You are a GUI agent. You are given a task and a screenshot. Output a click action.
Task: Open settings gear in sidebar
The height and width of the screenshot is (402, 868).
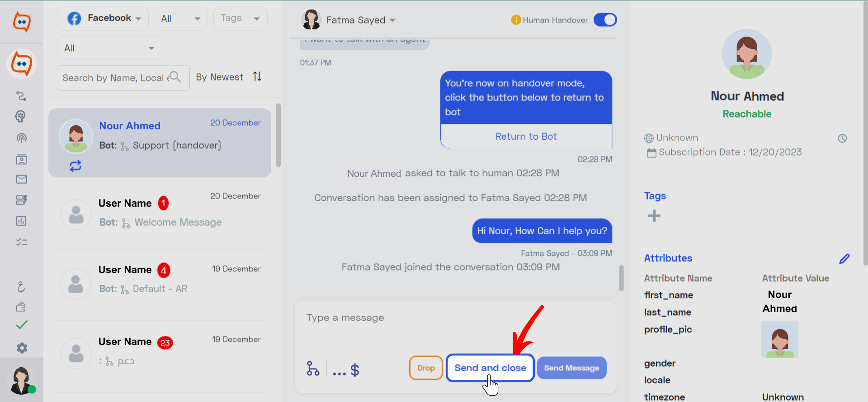(22, 348)
